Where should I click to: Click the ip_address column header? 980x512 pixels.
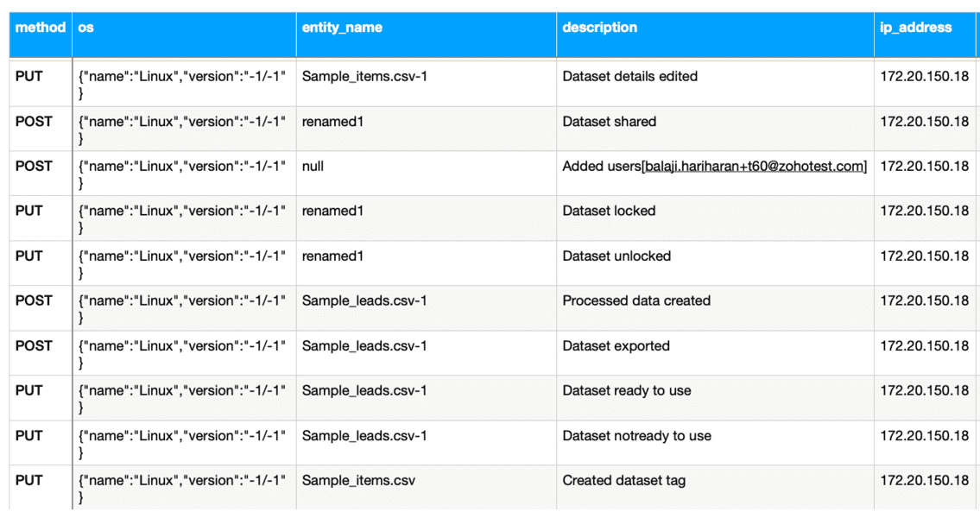pos(915,28)
